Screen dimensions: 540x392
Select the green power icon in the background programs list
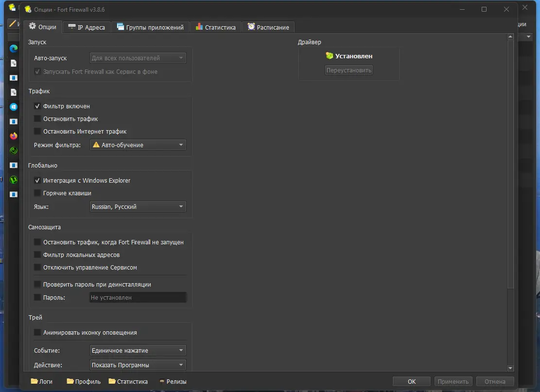14,151
